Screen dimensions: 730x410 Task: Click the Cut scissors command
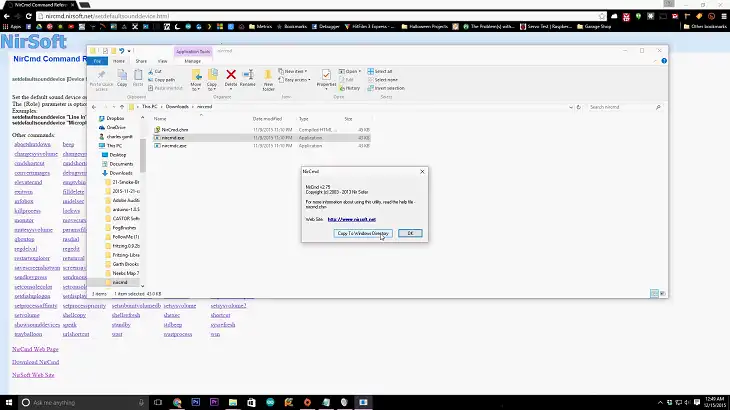(155, 72)
